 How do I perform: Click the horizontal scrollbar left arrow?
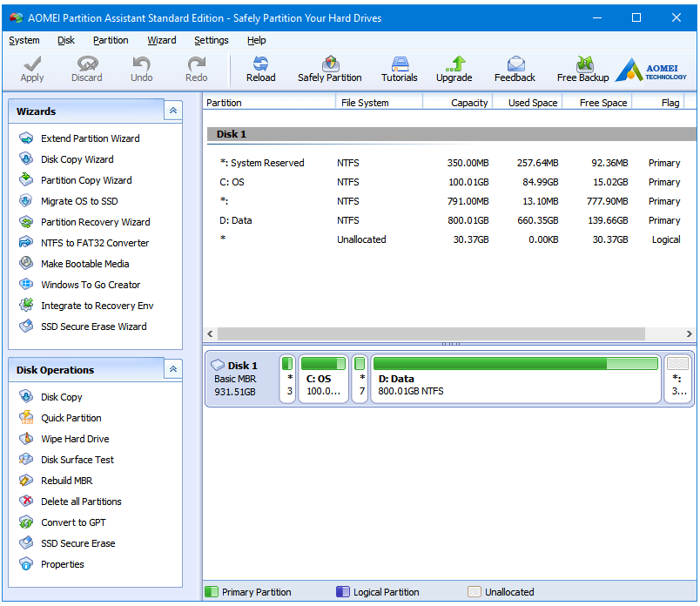click(211, 333)
